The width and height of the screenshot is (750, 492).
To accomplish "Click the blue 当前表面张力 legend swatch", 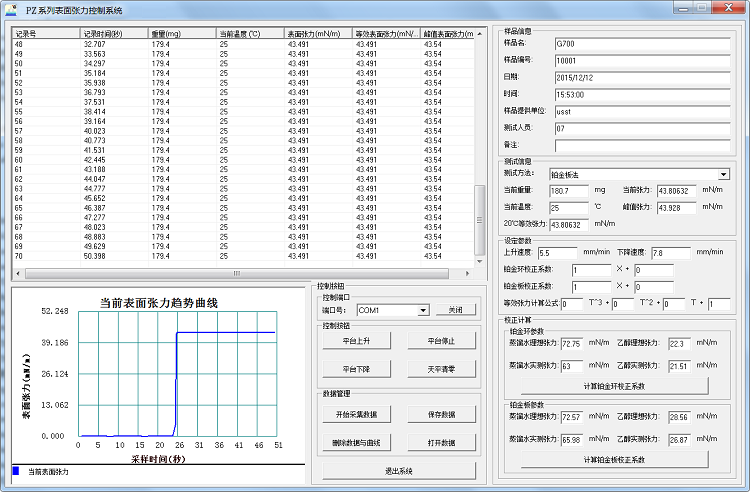I will click(x=15, y=470).
